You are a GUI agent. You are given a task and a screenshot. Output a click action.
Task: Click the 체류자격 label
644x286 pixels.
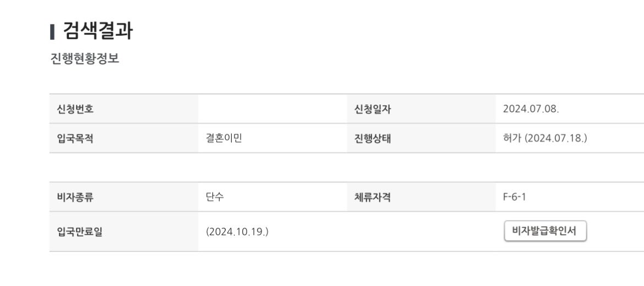pyautogui.click(x=373, y=197)
